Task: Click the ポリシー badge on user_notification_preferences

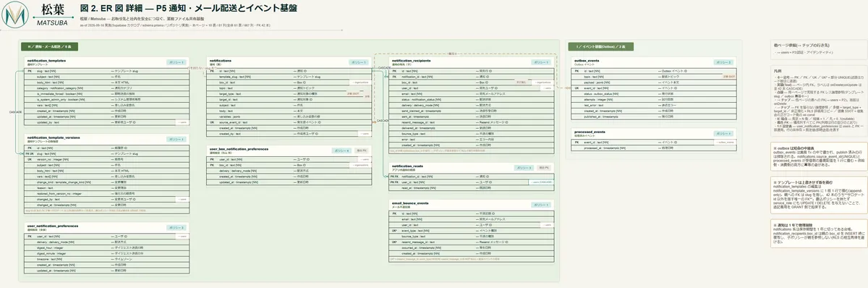Action: pyautogui.click(x=176, y=226)
